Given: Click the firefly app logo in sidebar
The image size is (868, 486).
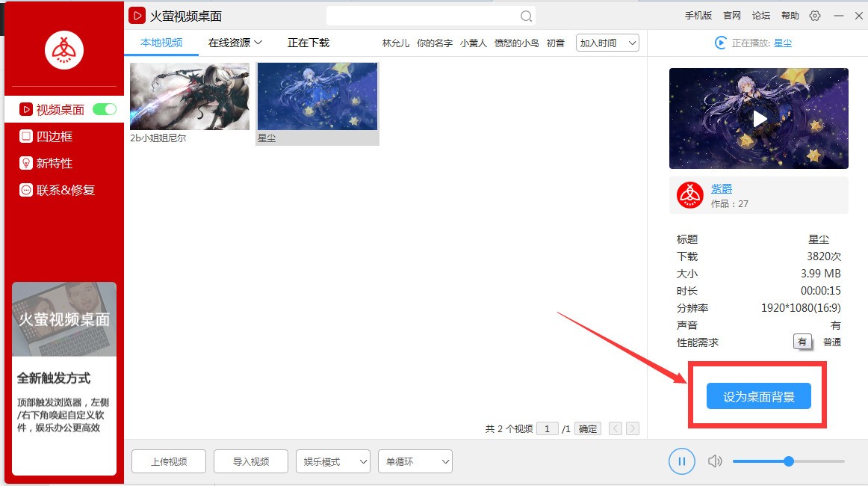Looking at the screenshot, I should click(63, 49).
